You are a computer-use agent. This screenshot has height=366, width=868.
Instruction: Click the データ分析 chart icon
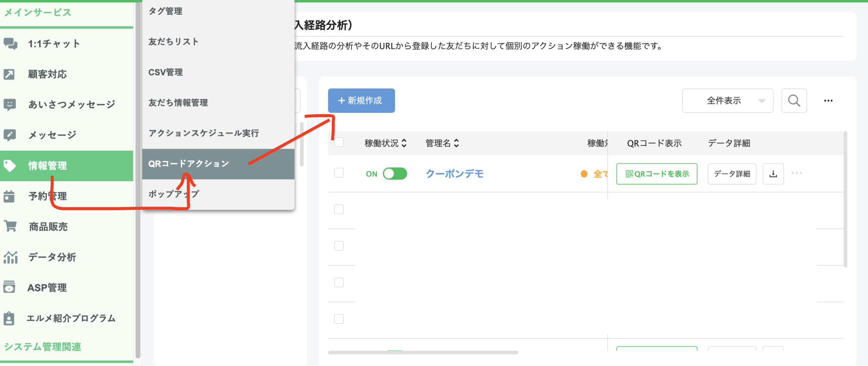click(10, 257)
